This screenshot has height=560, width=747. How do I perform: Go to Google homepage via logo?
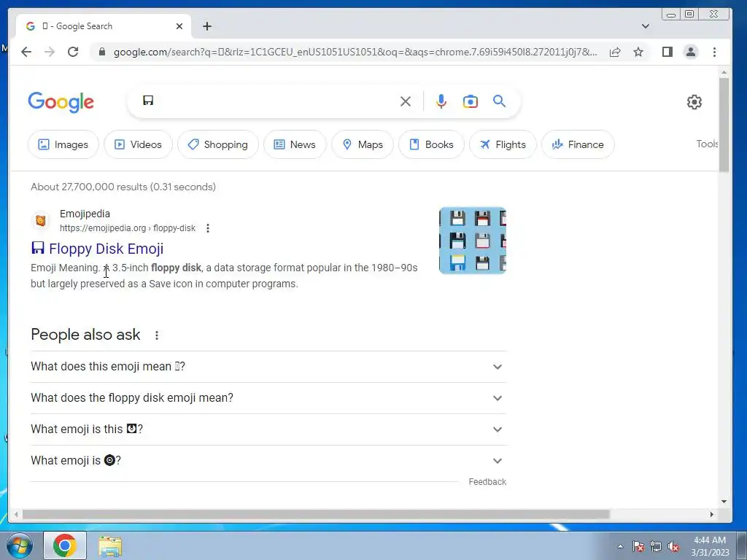(61, 102)
